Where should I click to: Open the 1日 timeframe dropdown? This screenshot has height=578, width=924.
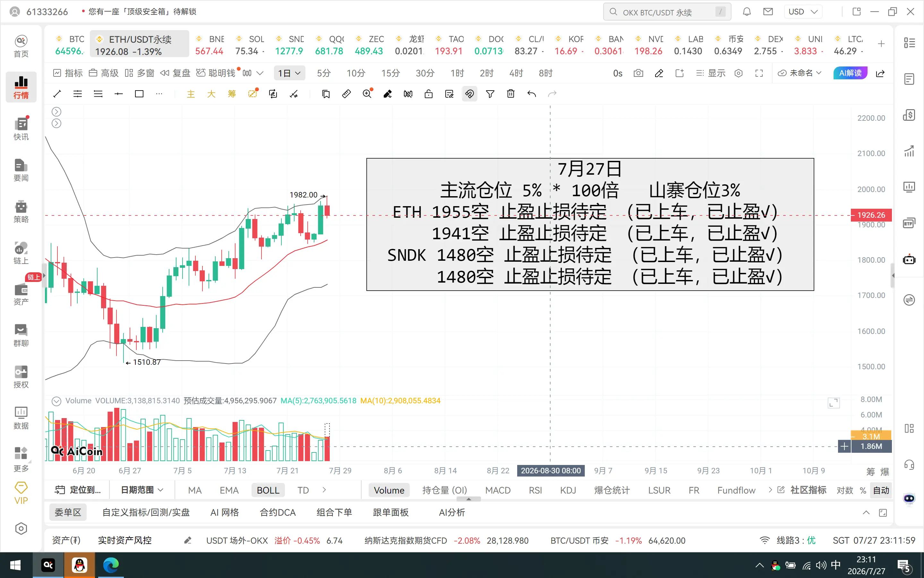point(289,73)
